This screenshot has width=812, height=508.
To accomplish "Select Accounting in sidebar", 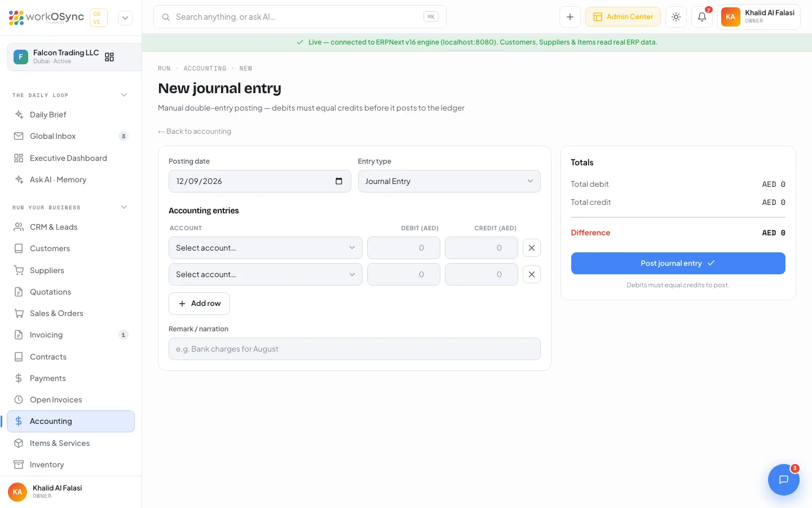I will 70,421.
